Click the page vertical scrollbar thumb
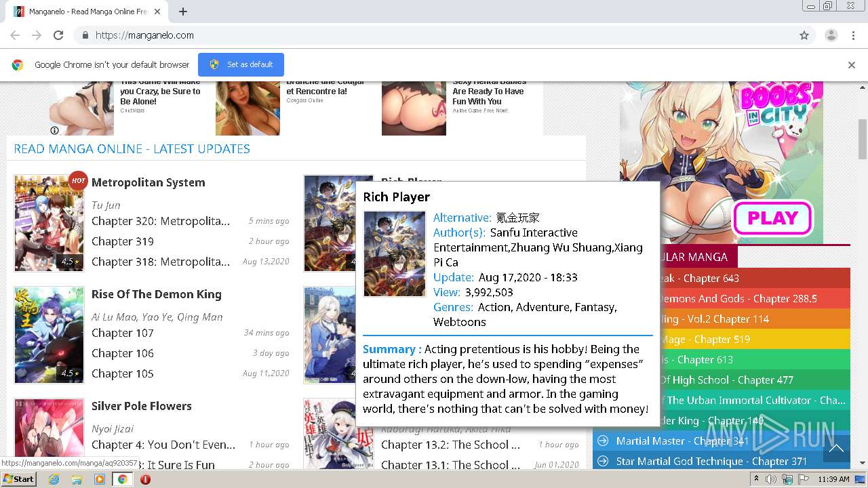 862,139
